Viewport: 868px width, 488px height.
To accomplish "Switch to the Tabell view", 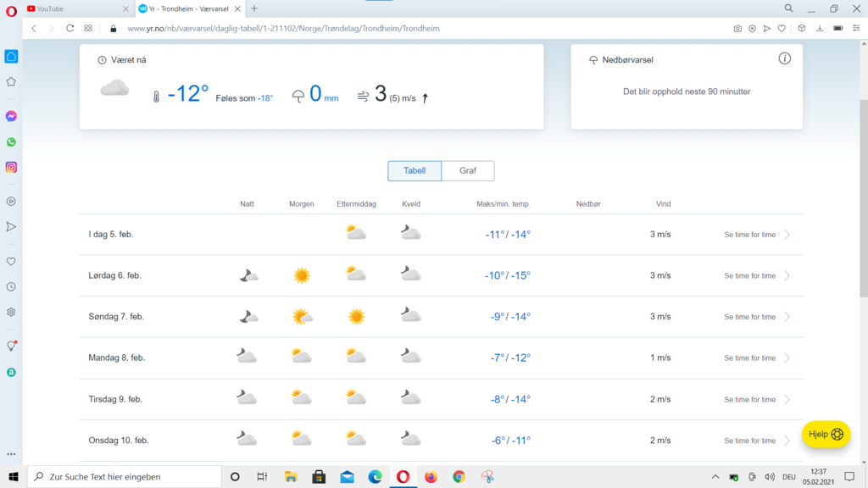I will [415, 170].
